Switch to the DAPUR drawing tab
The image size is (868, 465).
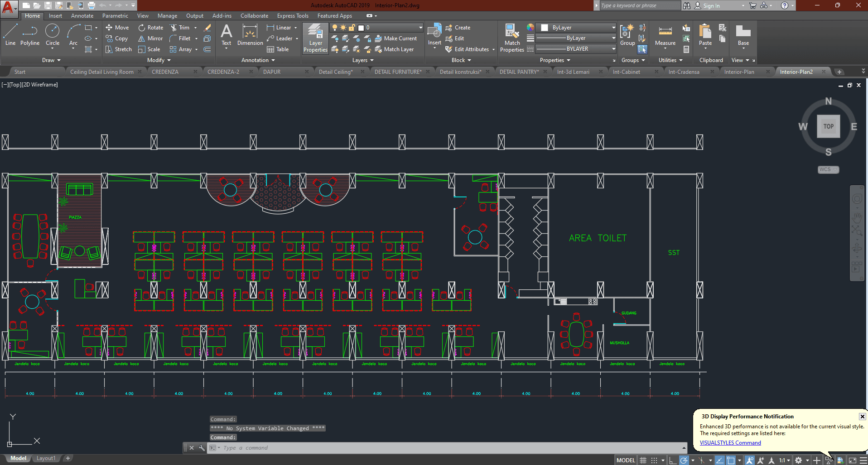272,72
